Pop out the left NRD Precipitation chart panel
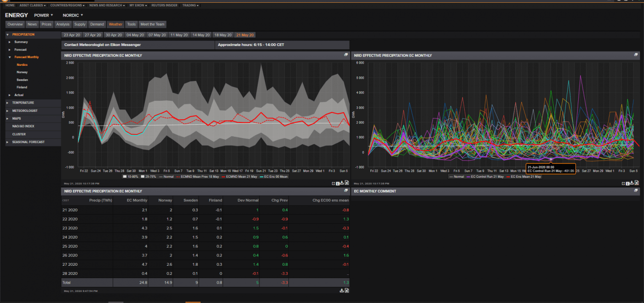644x303 pixels. (x=346, y=55)
